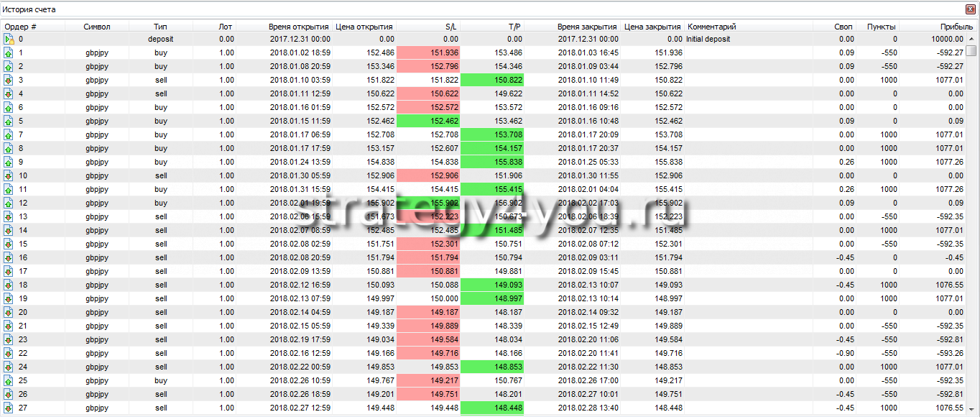Click the sell icon beside order 27

9,408
